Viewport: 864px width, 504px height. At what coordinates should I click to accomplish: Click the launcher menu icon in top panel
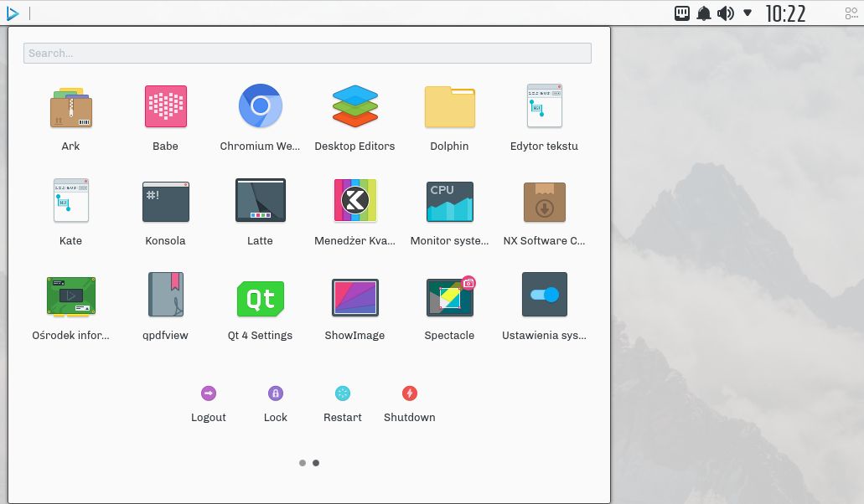click(13, 13)
